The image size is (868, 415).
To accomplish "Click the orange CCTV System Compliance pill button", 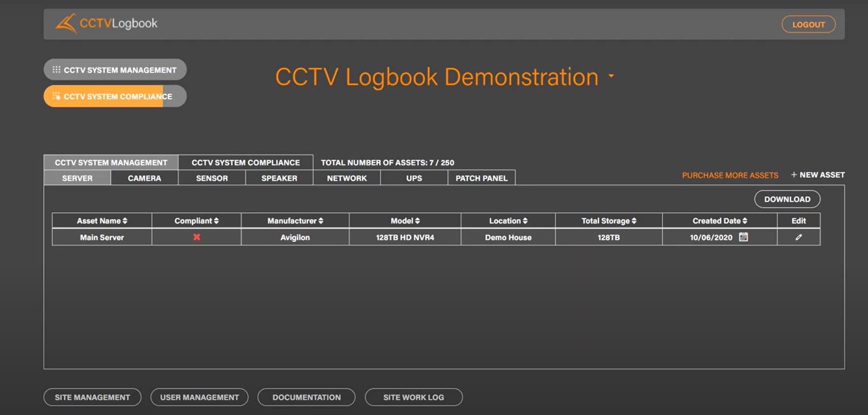I will pyautogui.click(x=115, y=96).
